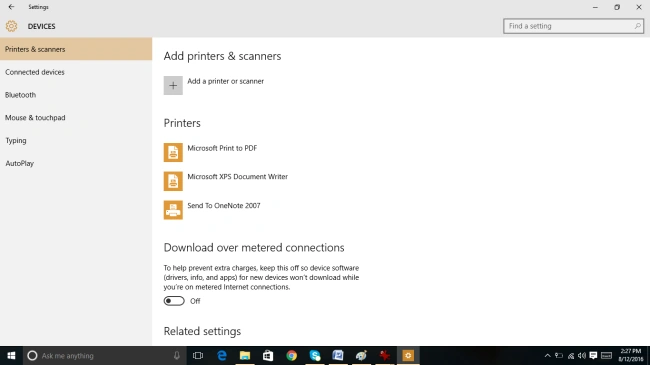Restore down the Settings window
Viewport: 650px width, 365px height.
617,7
